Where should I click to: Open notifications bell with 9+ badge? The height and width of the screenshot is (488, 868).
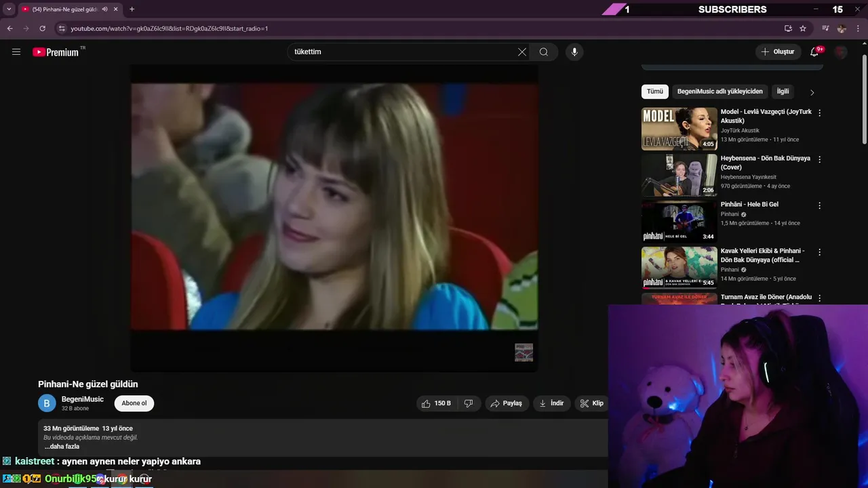(x=815, y=52)
